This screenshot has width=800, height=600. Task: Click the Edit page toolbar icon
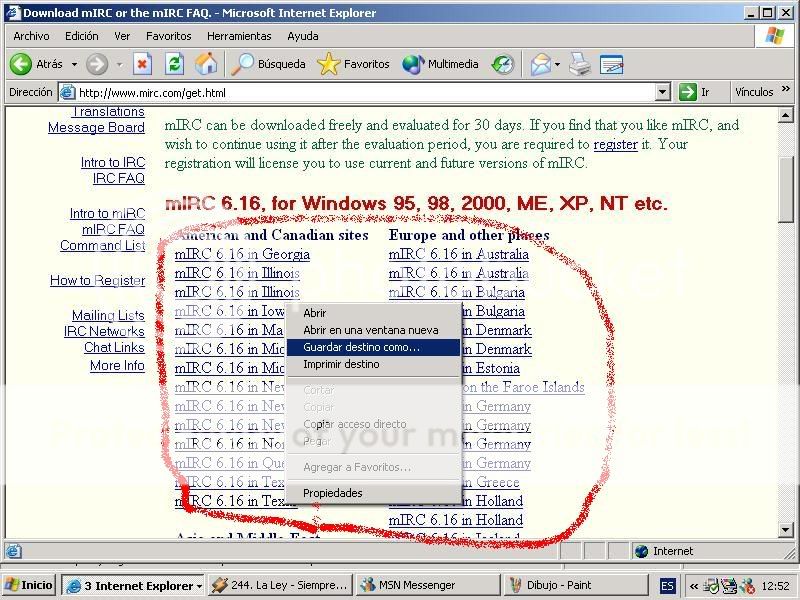click(x=611, y=64)
